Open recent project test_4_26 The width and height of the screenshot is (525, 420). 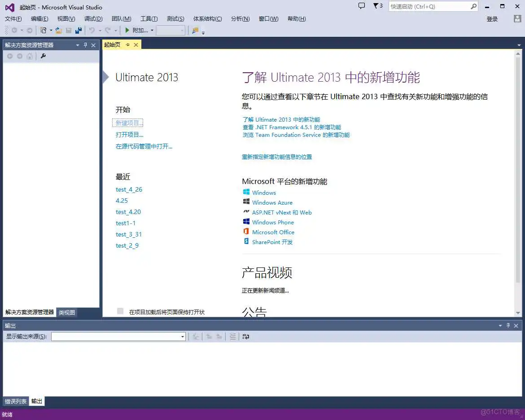pos(129,189)
